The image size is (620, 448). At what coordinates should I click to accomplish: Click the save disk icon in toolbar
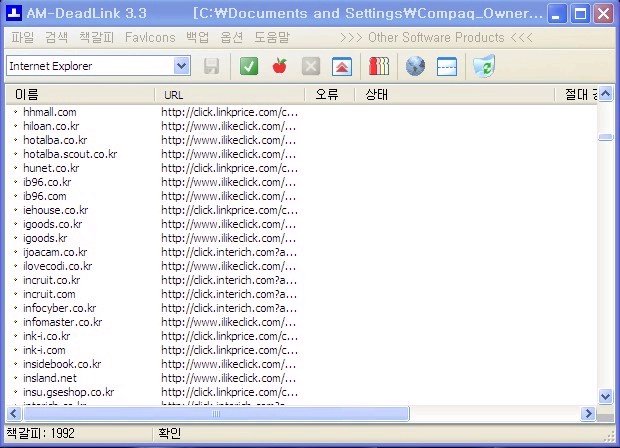pos(212,66)
